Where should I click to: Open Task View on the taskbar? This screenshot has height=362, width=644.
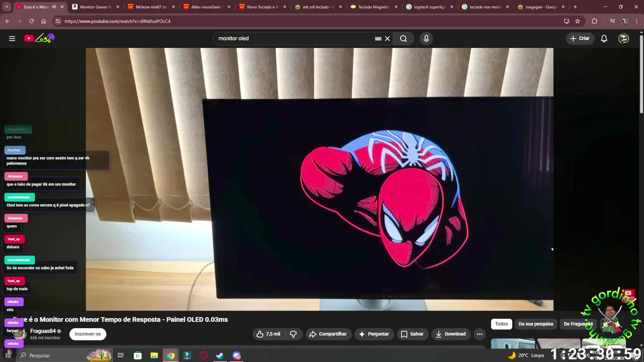coord(121,355)
